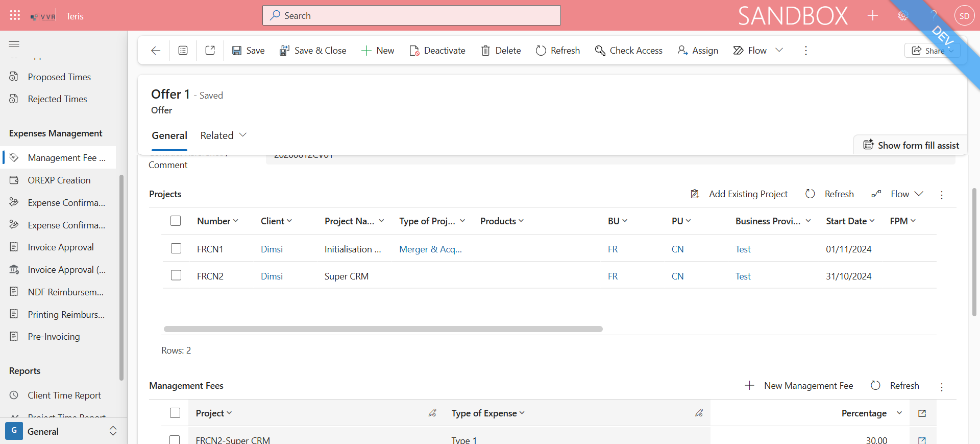Create a New offer record
This screenshot has width=980, height=444.
point(378,51)
